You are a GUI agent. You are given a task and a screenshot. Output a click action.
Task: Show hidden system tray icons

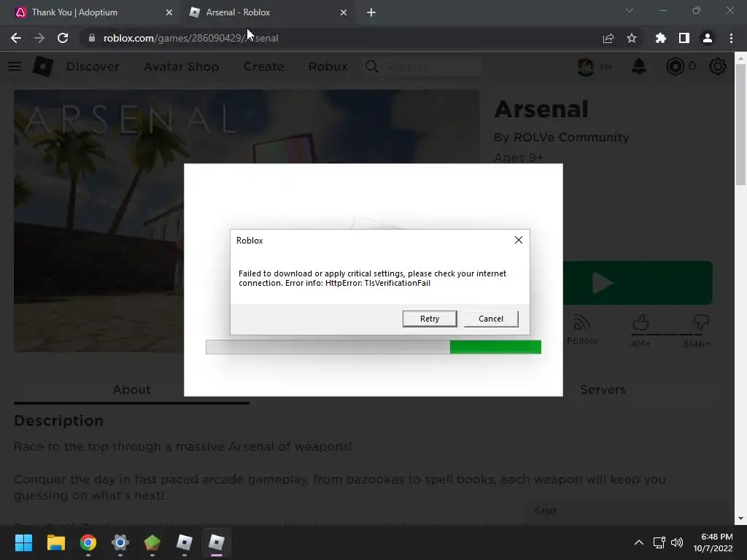[x=639, y=542]
